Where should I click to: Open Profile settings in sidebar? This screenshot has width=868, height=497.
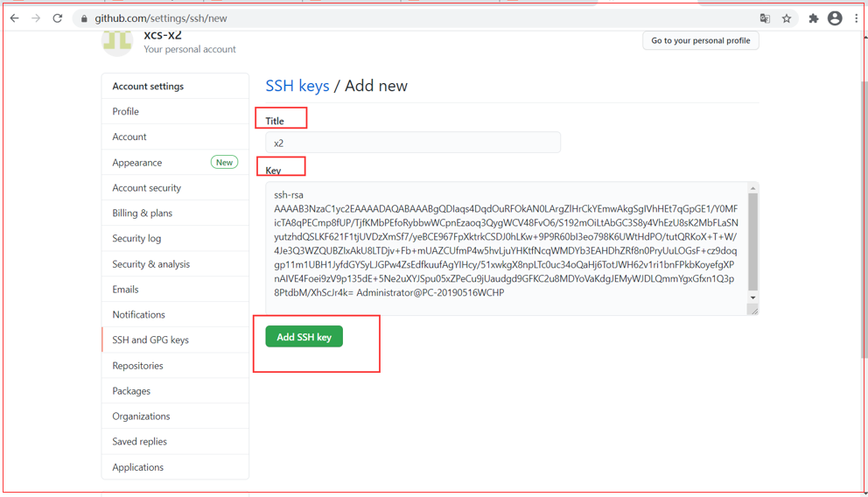click(x=176, y=111)
